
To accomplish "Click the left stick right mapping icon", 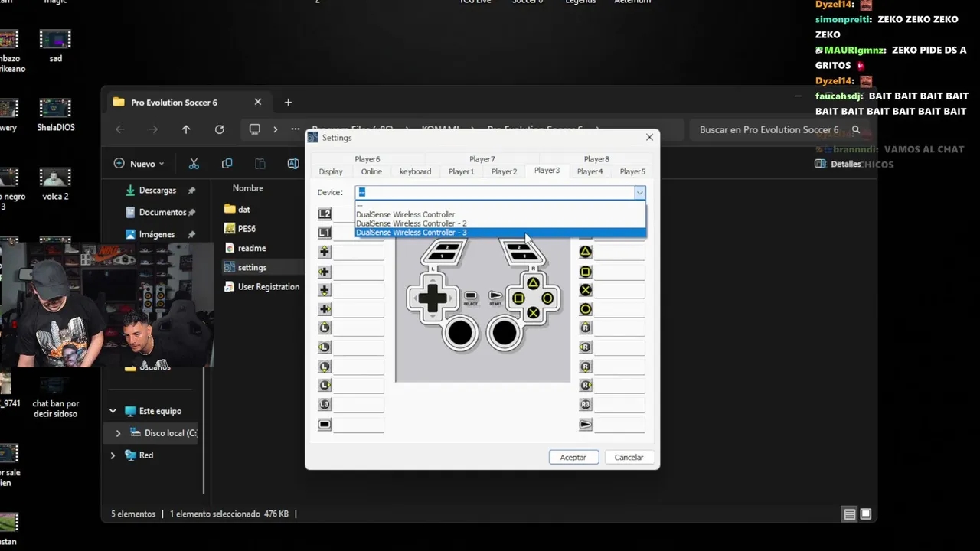I will point(325,386).
